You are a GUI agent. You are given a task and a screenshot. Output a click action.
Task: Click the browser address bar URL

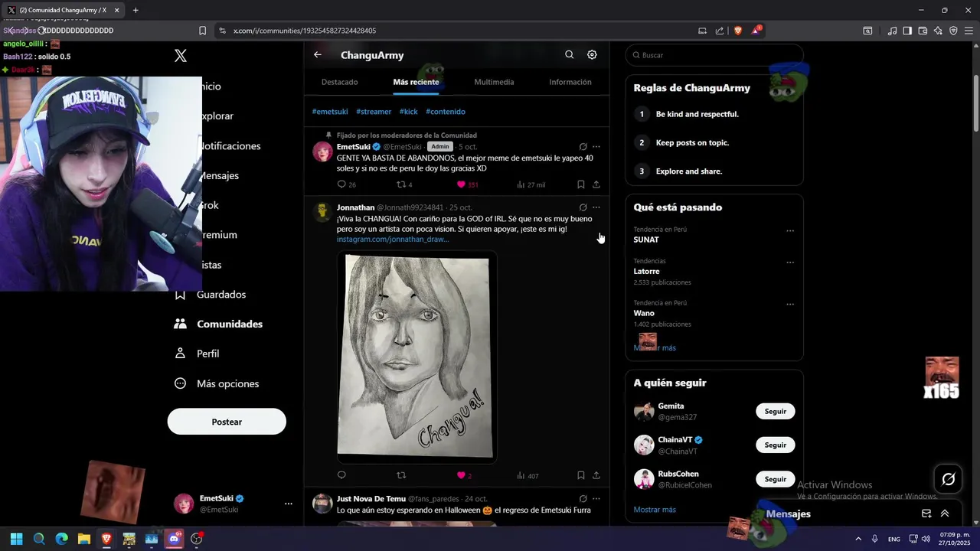coord(305,31)
